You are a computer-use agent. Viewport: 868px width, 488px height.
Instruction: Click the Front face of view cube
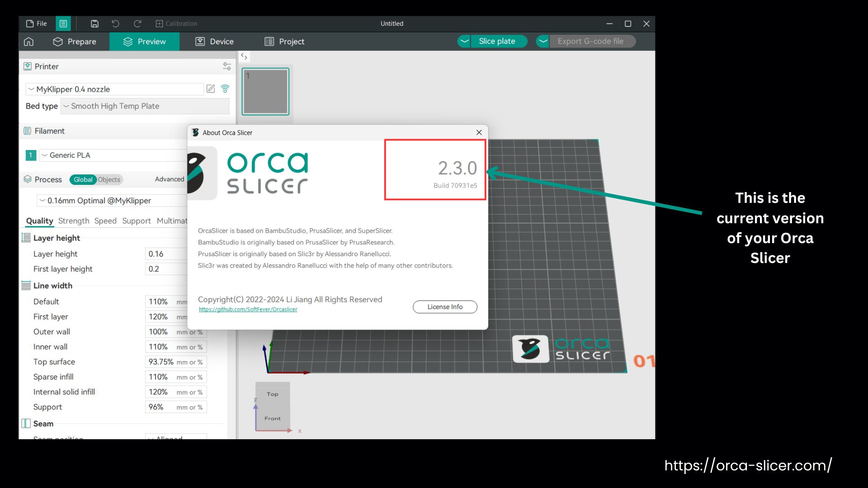point(273,418)
